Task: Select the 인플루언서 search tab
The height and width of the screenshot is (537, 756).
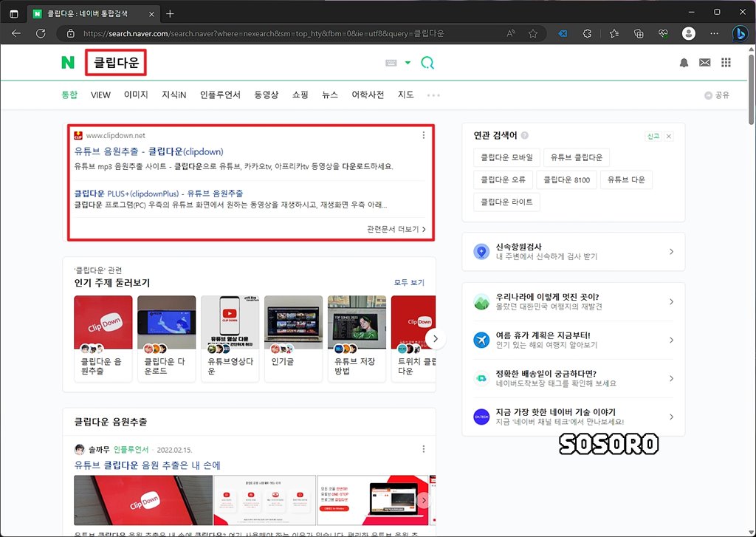Action: [x=220, y=95]
